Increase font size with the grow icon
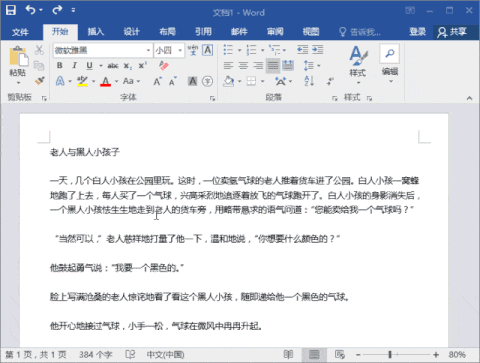The width and height of the screenshot is (480, 363). tap(157, 81)
